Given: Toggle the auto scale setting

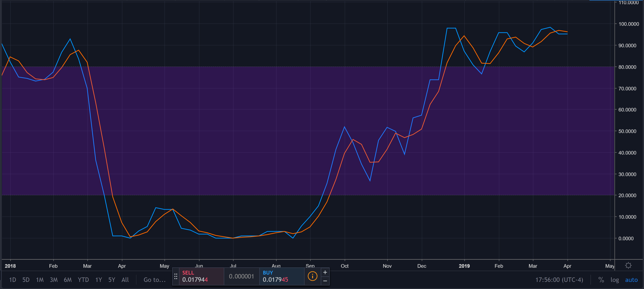Looking at the screenshot, I should (x=631, y=280).
